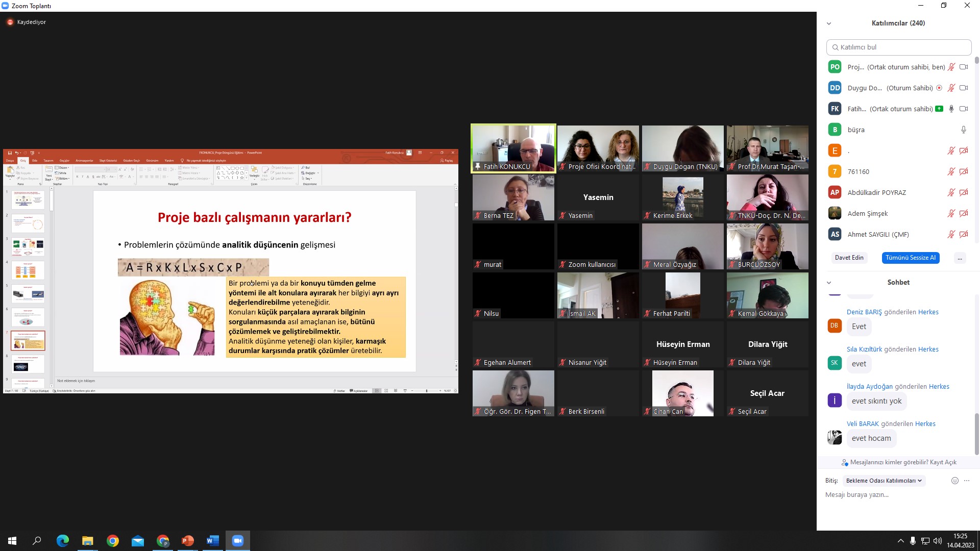
Task: Open Microsoft Edge from the taskbar
Action: pos(63,541)
